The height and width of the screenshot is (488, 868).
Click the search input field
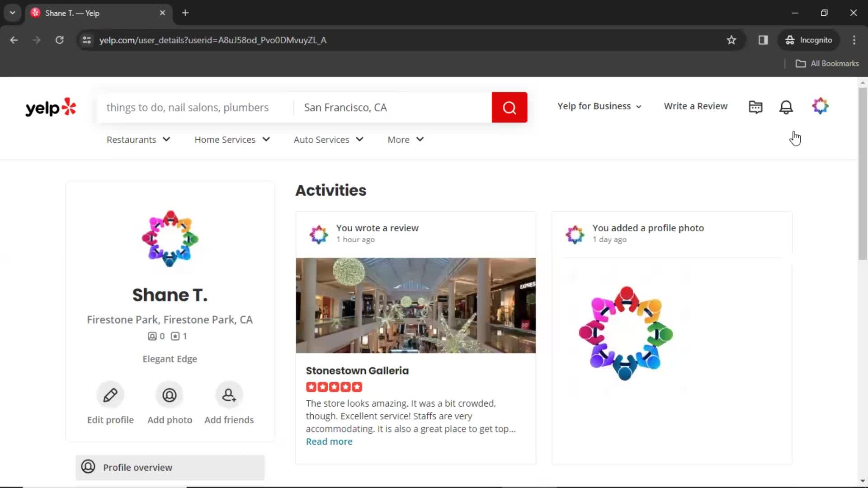click(x=197, y=107)
